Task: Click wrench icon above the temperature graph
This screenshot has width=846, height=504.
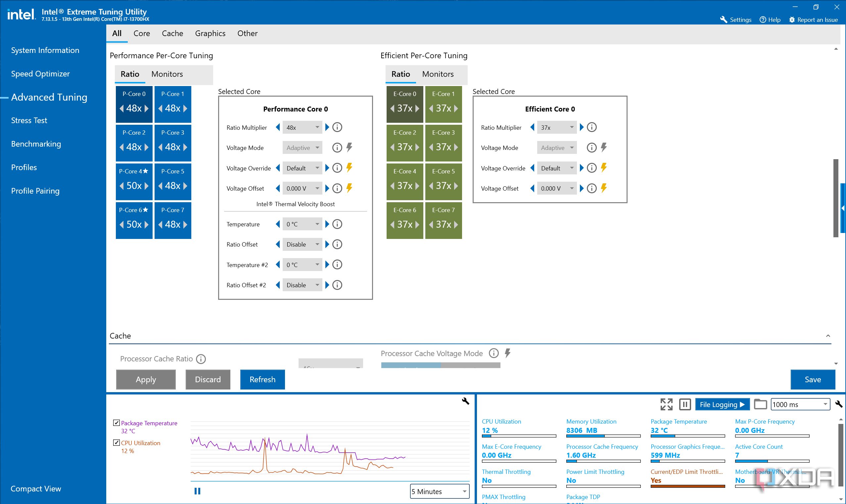Action: click(x=465, y=401)
